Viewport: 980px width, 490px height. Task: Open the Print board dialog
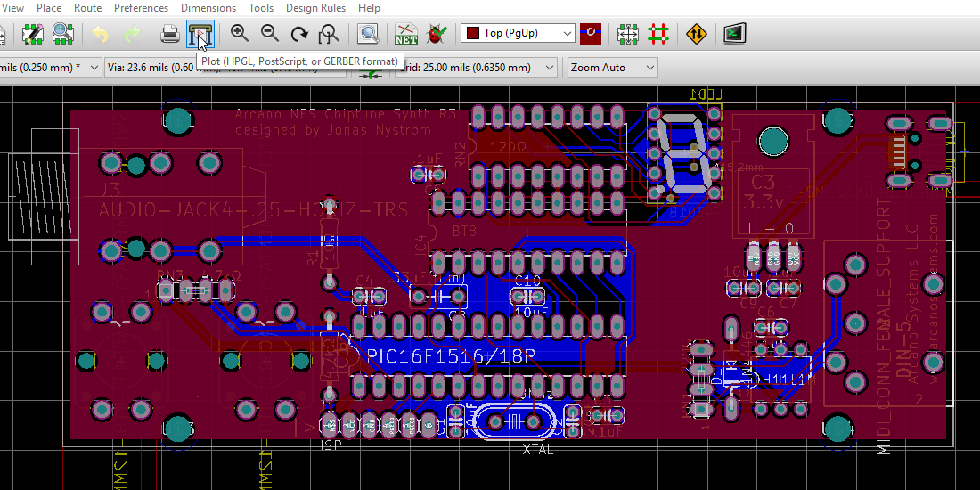pyautogui.click(x=170, y=34)
